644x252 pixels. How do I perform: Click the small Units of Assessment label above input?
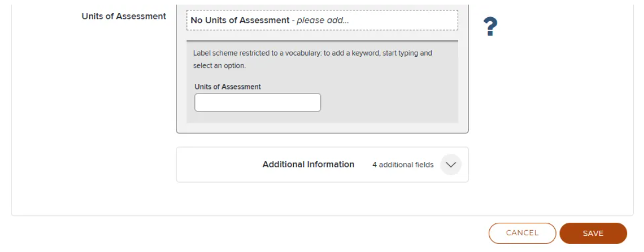pyautogui.click(x=228, y=87)
